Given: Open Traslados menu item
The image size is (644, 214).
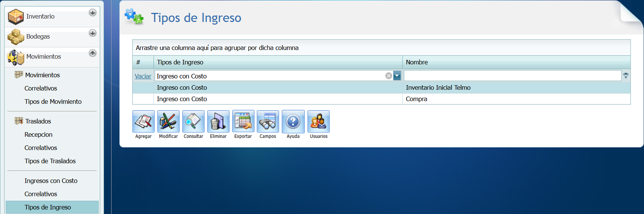Looking at the screenshot, I should [x=38, y=121].
